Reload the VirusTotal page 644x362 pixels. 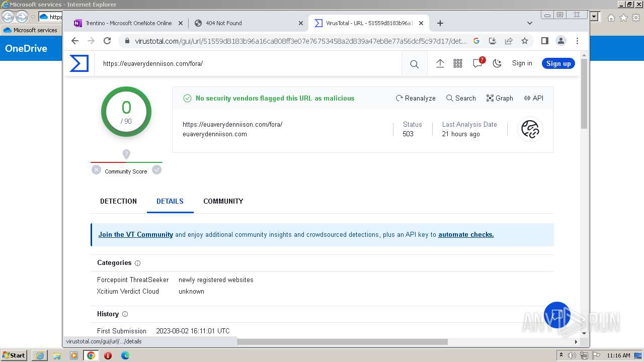pos(107,41)
